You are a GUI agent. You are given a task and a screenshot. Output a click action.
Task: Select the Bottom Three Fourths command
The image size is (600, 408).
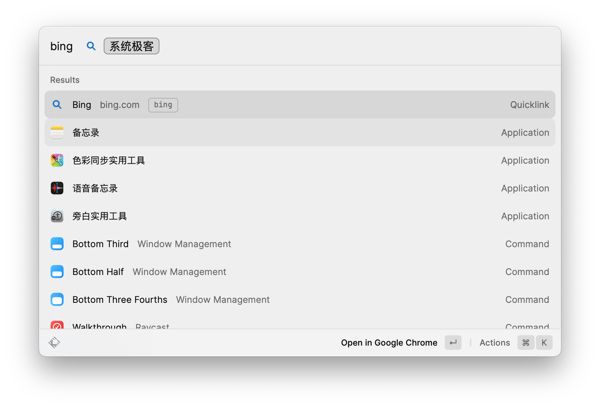coord(300,300)
